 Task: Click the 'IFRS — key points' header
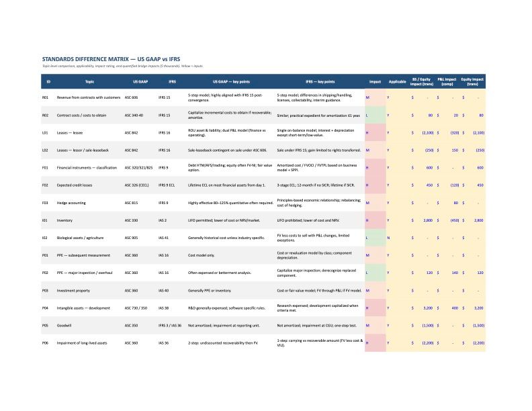(x=320, y=82)
